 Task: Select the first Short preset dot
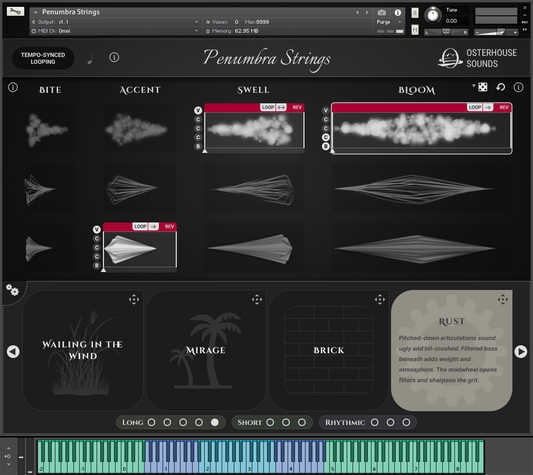tap(270, 422)
